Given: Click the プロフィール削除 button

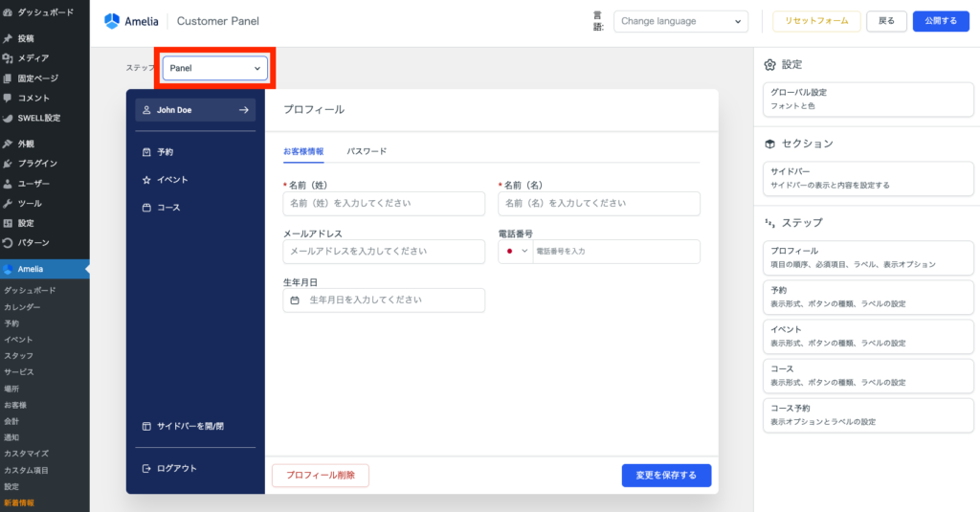Looking at the screenshot, I should coord(320,476).
